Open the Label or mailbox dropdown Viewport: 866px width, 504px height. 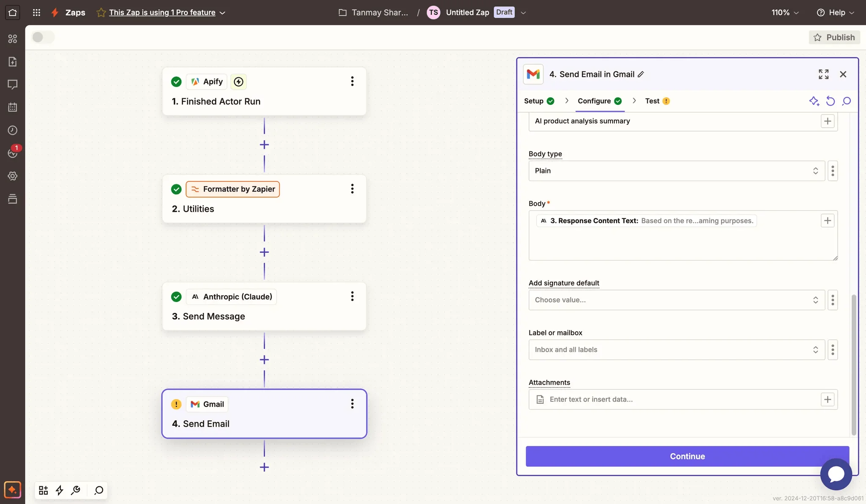(x=676, y=350)
